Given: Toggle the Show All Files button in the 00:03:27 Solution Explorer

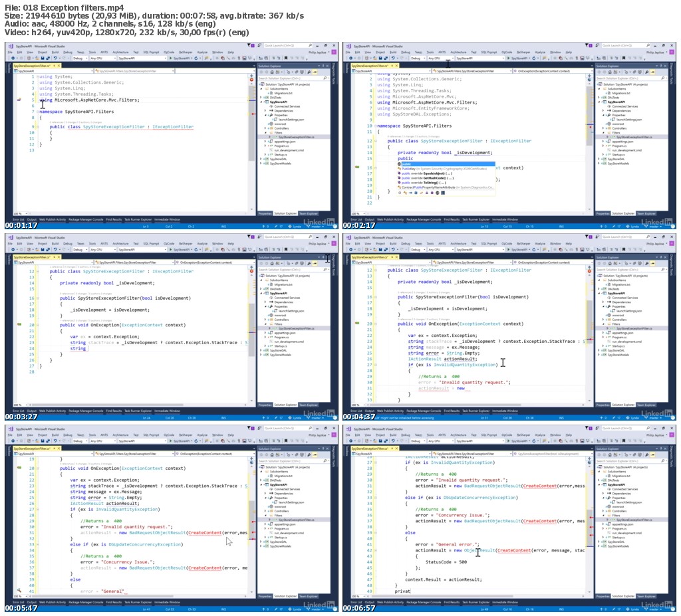Looking at the screenshot, I should coord(302,264).
